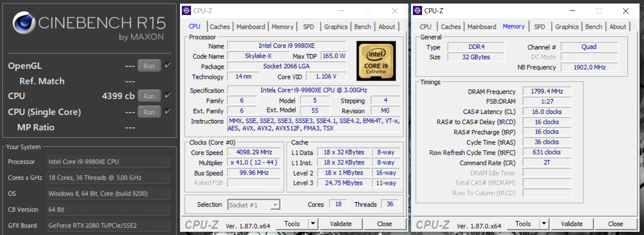644x235 pixels.
Task: Run the CPU (Single Core) benchmark
Action: coord(149,112)
